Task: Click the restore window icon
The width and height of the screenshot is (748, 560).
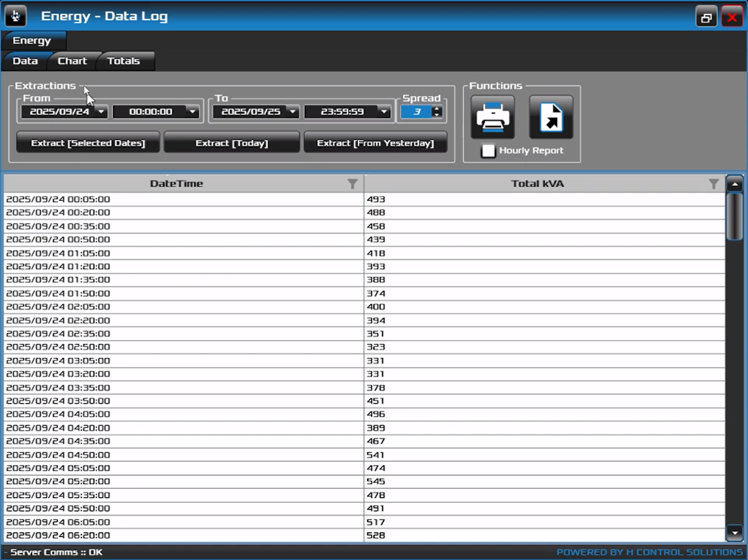Action: pos(706,18)
